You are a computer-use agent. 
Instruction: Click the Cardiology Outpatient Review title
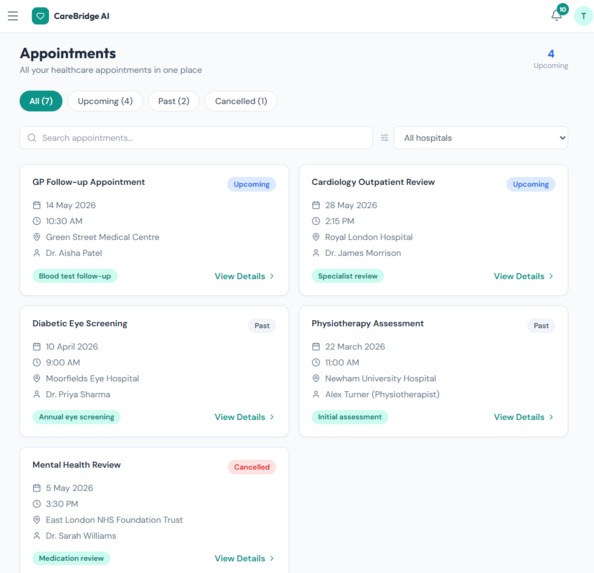pos(373,182)
